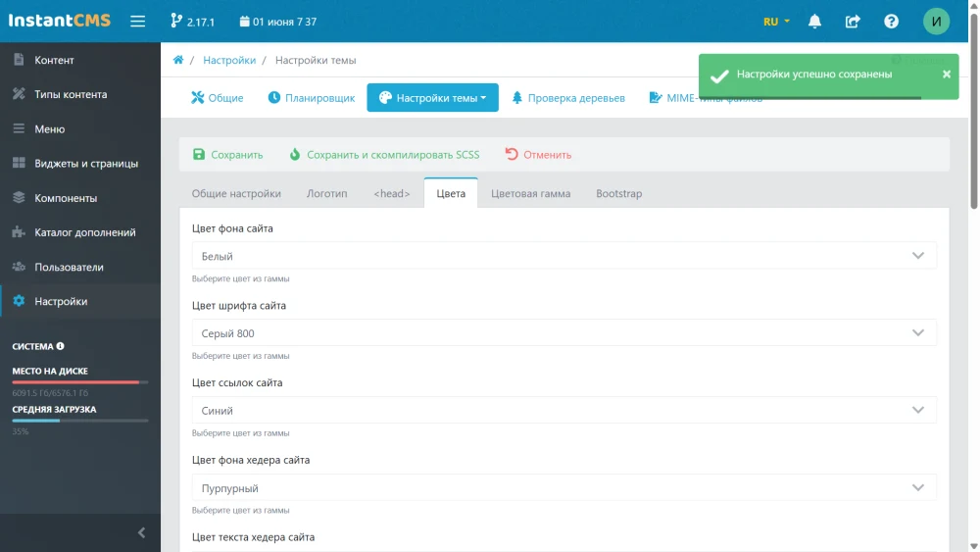Open the RU language dropdown
This screenshot has width=980, height=552.
(776, 22)
